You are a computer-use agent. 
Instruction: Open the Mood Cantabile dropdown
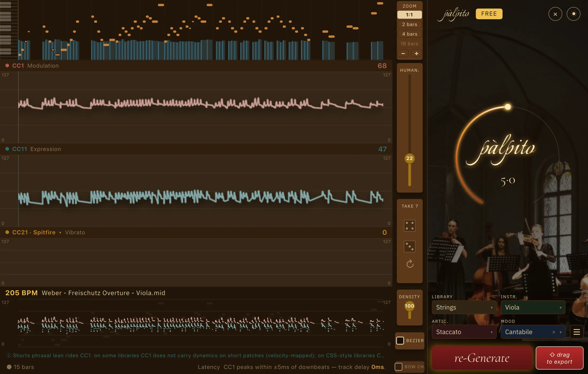click(x=533, y=332)
